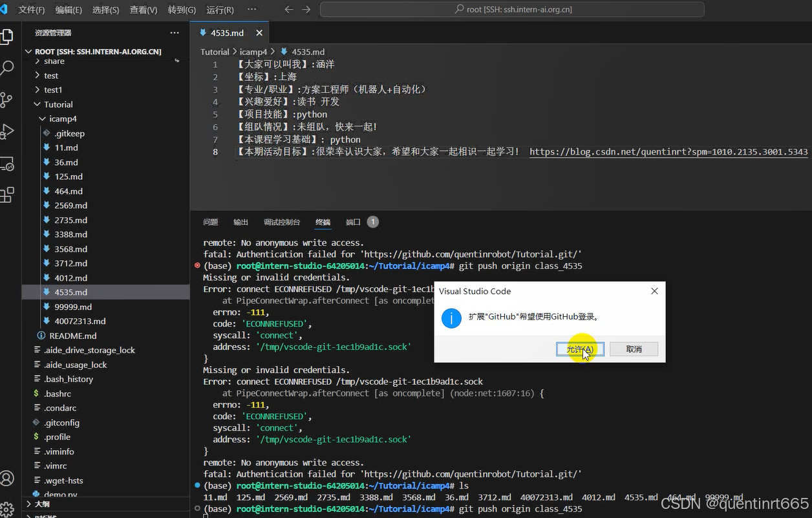Click the port count badge showing 1
The height and width of the screenshot is (518, 812).
(372, 222)
